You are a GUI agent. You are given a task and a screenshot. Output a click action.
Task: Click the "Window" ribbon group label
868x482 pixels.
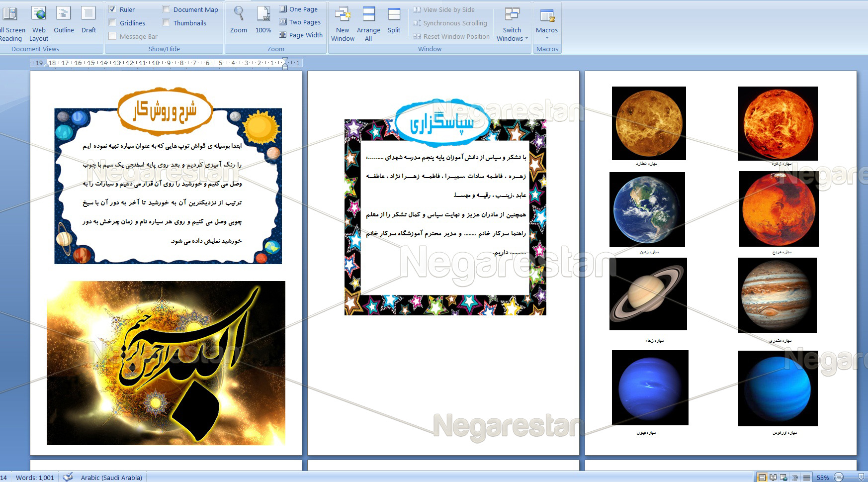[430, 49]
